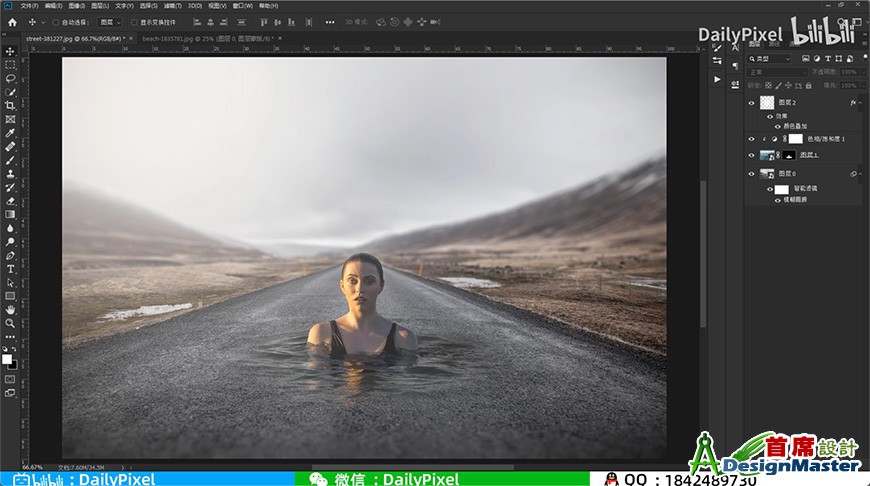Select the Rectangle shape tool

[x=10, y=296]
